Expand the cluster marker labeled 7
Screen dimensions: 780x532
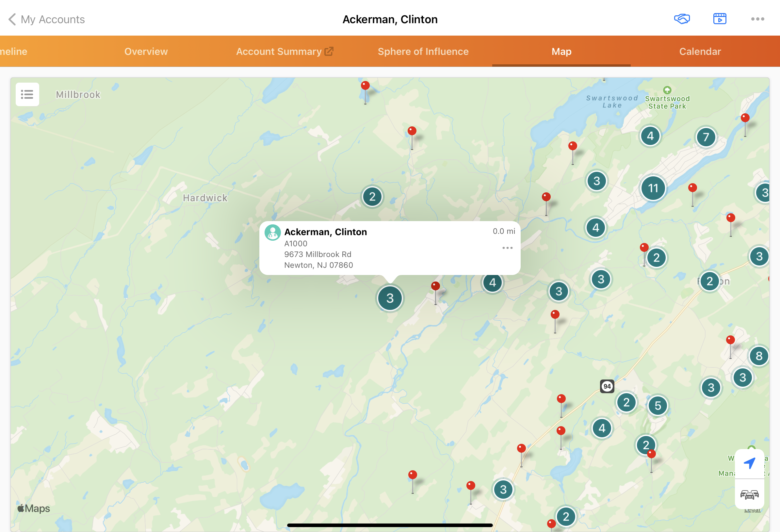coord(706,137)
